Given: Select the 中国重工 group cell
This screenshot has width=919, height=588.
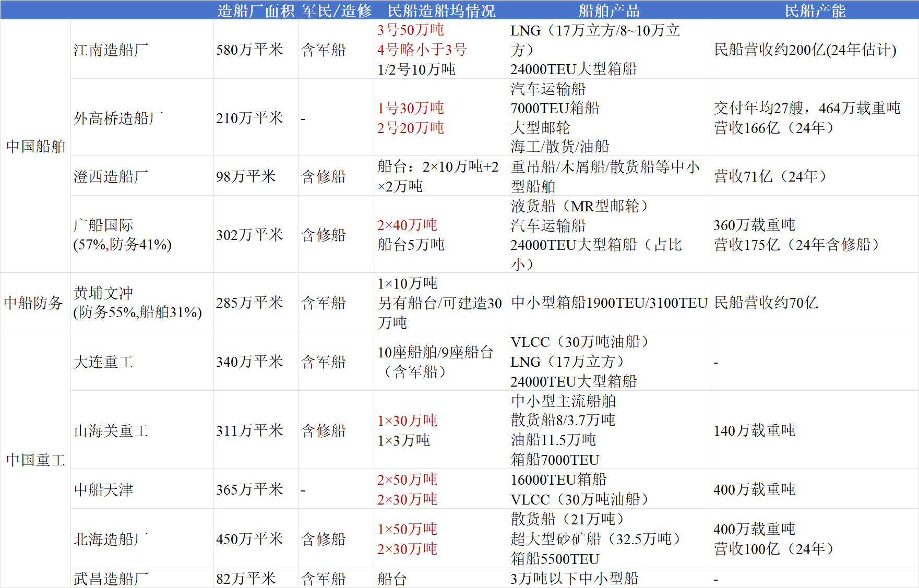Looking at the screenshot, I should 35,460.
